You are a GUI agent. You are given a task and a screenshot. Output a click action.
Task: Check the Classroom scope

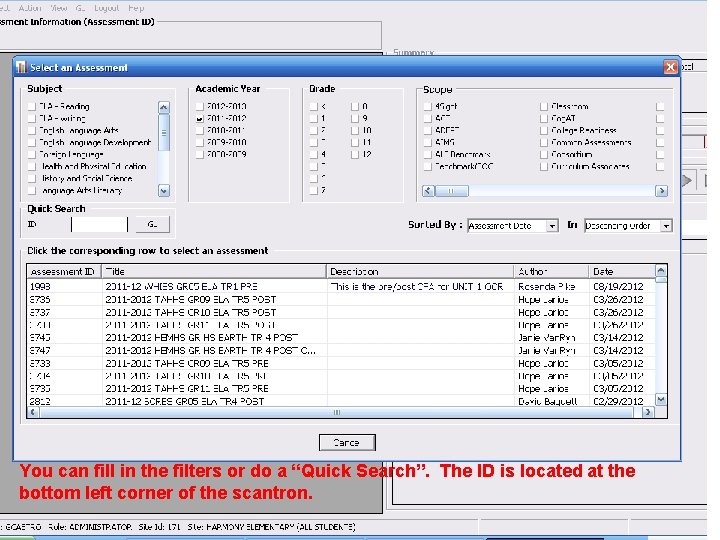tap(544, 107)
